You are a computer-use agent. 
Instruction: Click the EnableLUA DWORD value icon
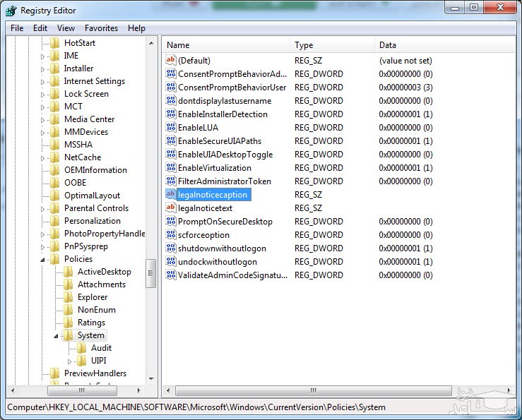tap(170, 128)
